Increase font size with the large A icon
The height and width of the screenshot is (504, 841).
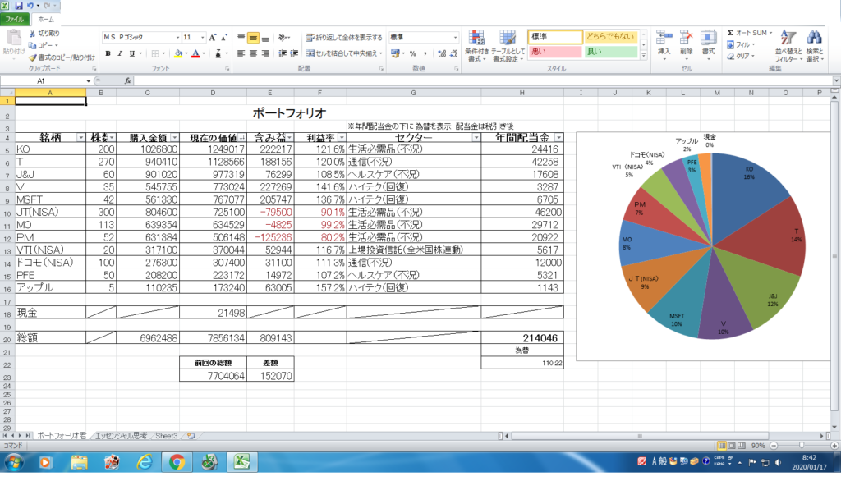point(213,38)
